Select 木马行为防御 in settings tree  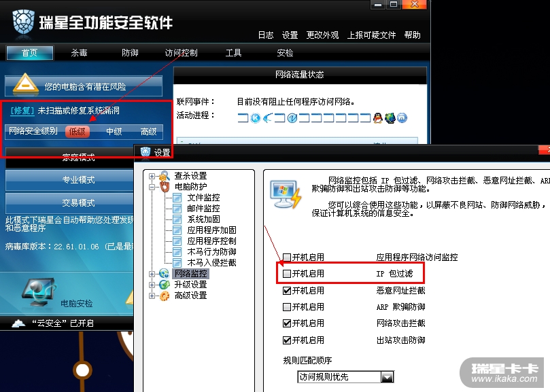tap(211, 252)
